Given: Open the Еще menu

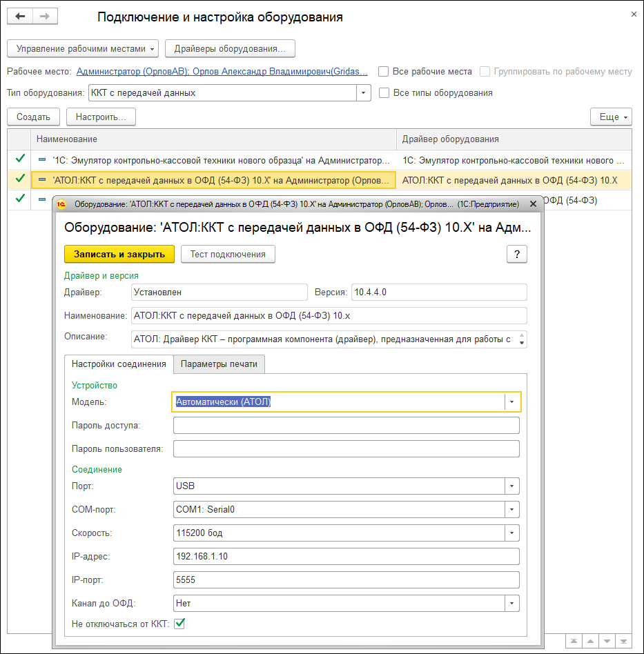Looking at the screenshot, I should tap(611, 117).
